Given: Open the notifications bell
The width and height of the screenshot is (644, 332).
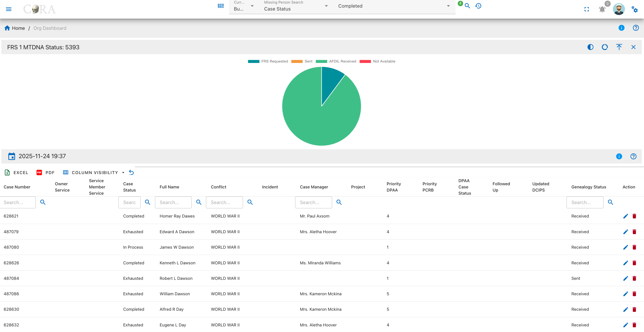Looking at the screenshot, I should (602, 9).
